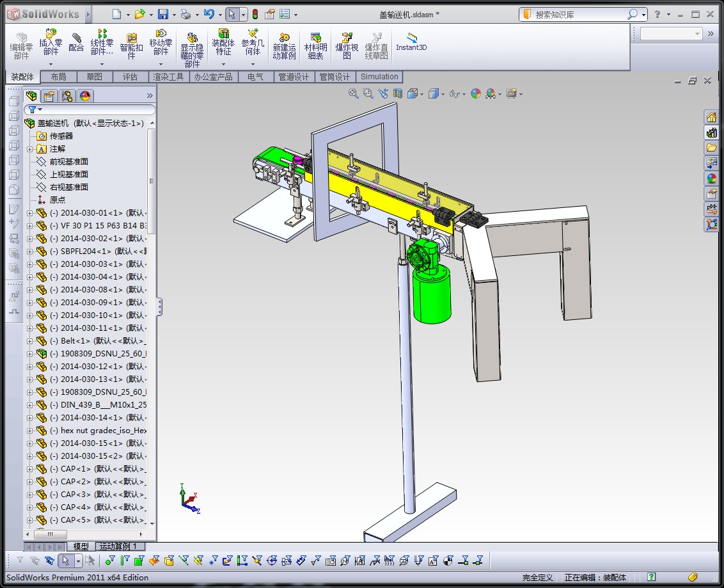This screenshot has height=588, width=724.
Task: Select the Mate (配合) tool
Action: pos(76,42)
